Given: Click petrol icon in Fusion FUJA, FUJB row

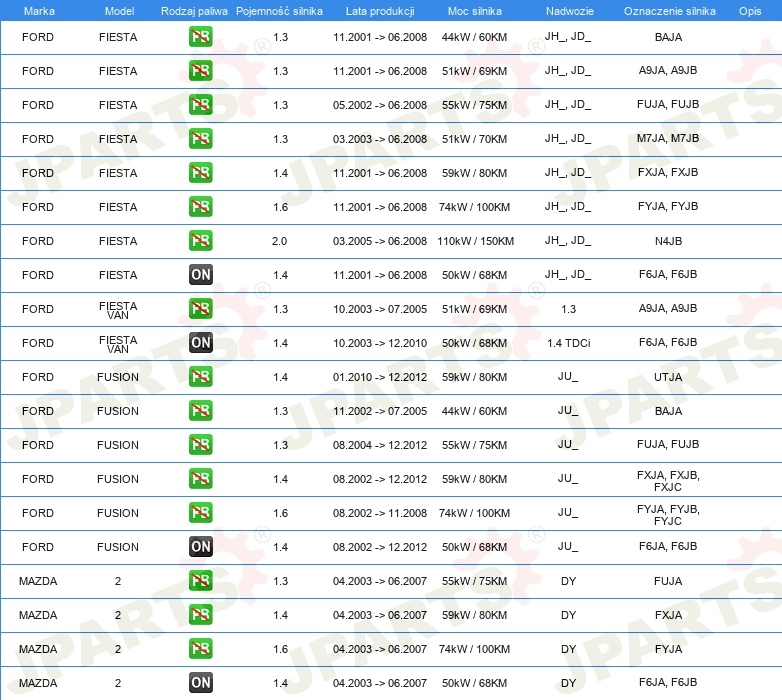Looking at the screenshot, I should point(200,444).
